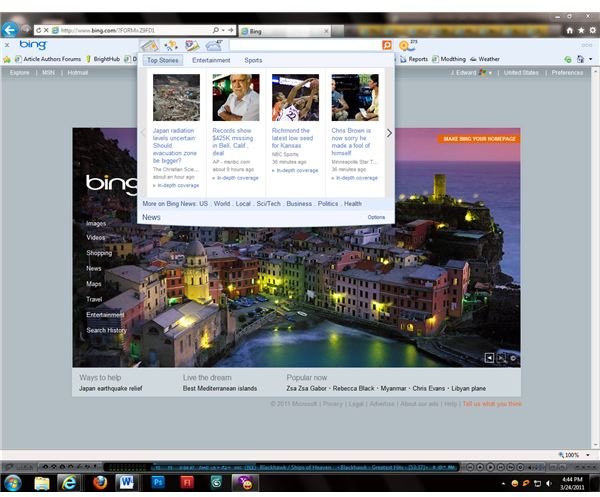This screenshot has width=600, height=497.
Task: Click the MSN link
Action: [48, 73]
